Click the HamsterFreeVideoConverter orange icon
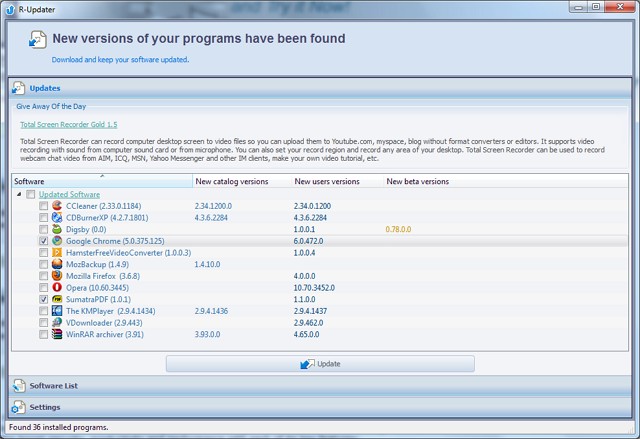This screenshot has height=439, width=640. (x=57, y=253)
